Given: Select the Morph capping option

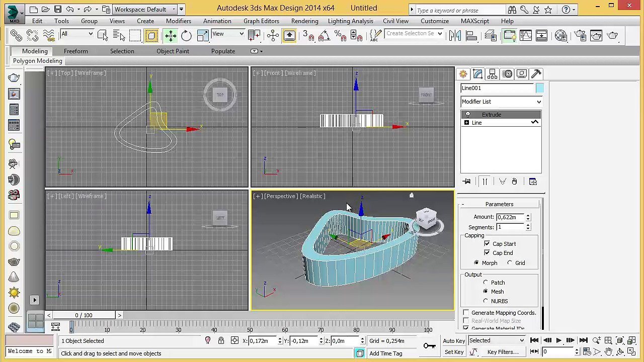Looking at the screenshot, I should click(476, 263).
